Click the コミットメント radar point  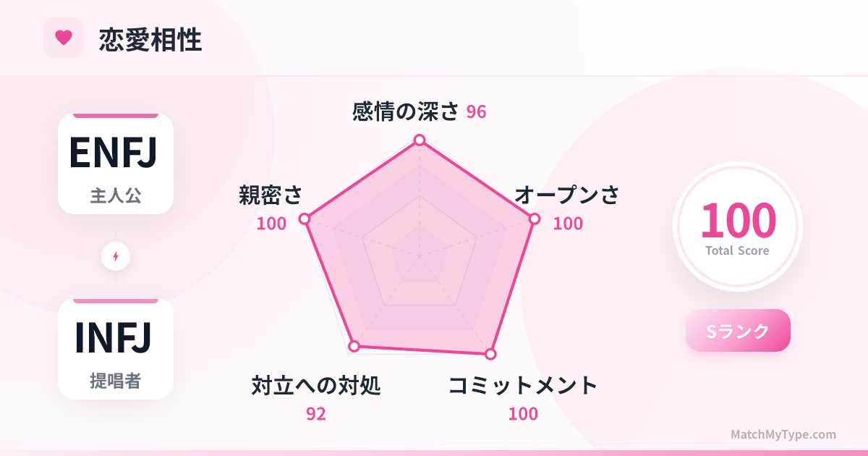pyautogui.click(x=490, y=354)
